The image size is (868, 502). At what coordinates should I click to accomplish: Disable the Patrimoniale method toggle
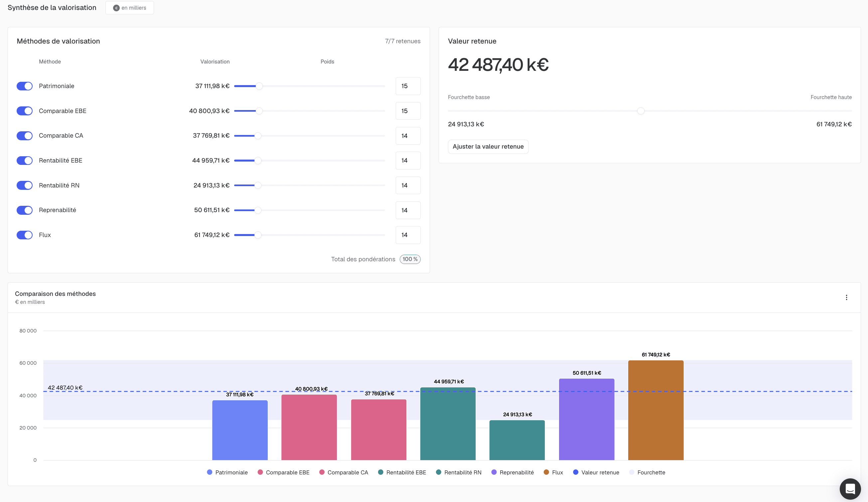25,86
